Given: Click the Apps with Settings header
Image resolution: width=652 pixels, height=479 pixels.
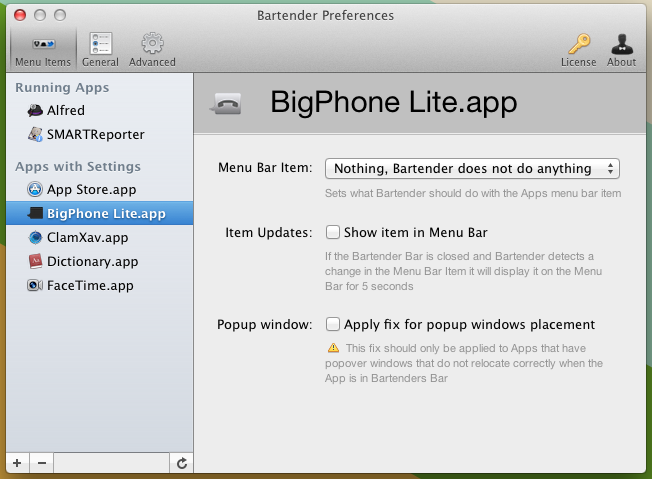Looking at the screenshot, I should [78, 166].
